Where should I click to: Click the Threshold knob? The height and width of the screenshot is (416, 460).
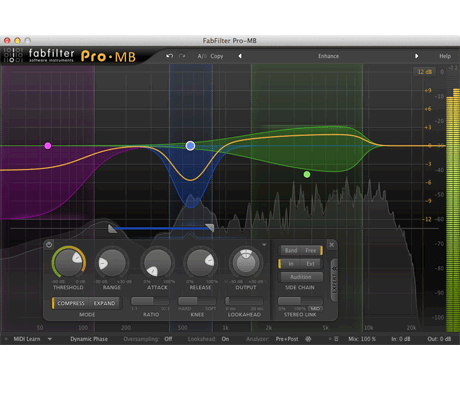(x=69, y=263)
